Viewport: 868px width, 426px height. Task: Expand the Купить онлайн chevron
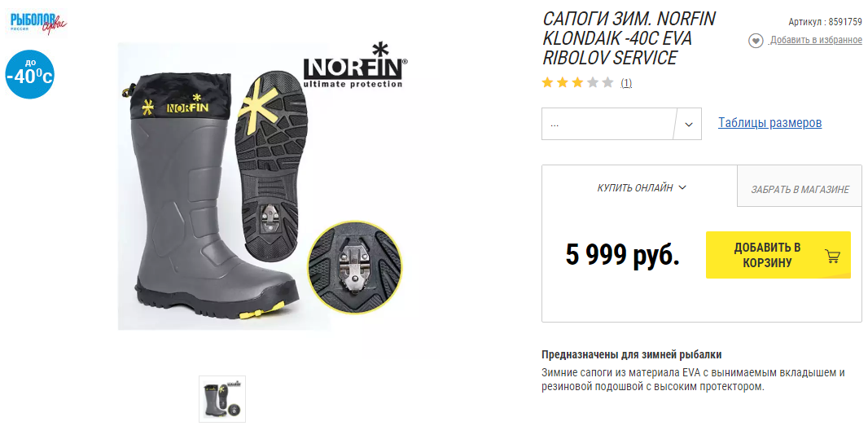[x=682, y=188]
